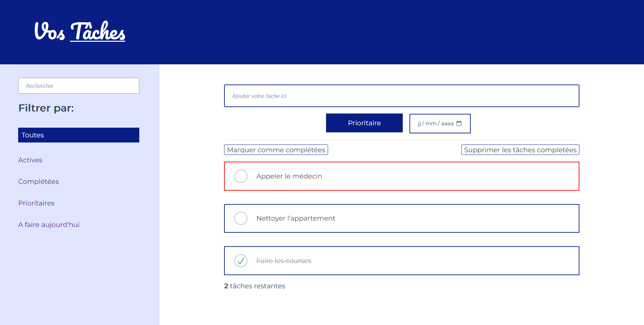Click the "2 tâches restantes" counter
644x325 pixels.
pos(255,286)
